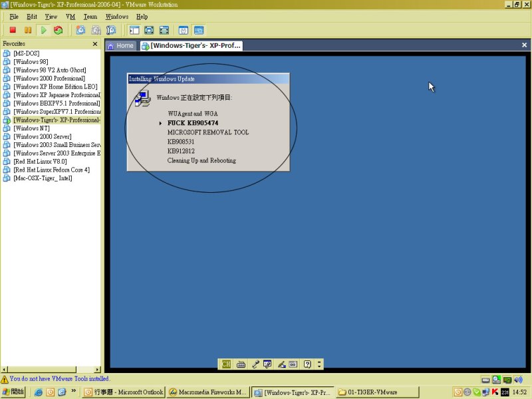Screen dimensions: 532x399
Task: Suspend the virtual machine with pause icon
Action: 28,30
